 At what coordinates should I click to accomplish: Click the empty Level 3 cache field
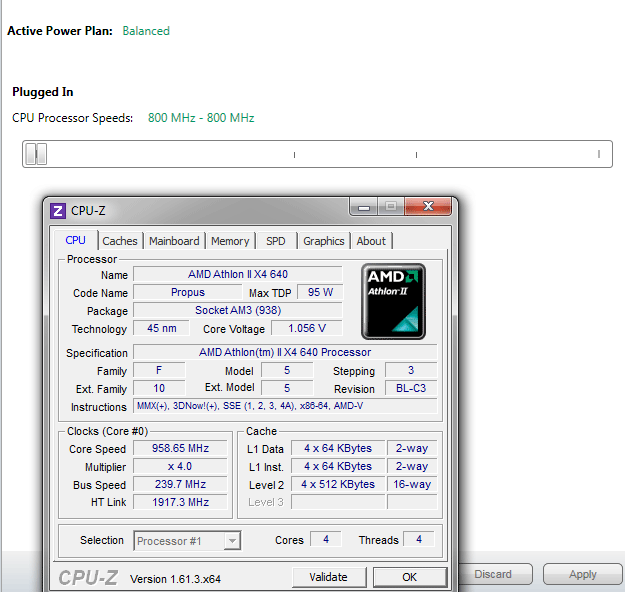point(338,502)
